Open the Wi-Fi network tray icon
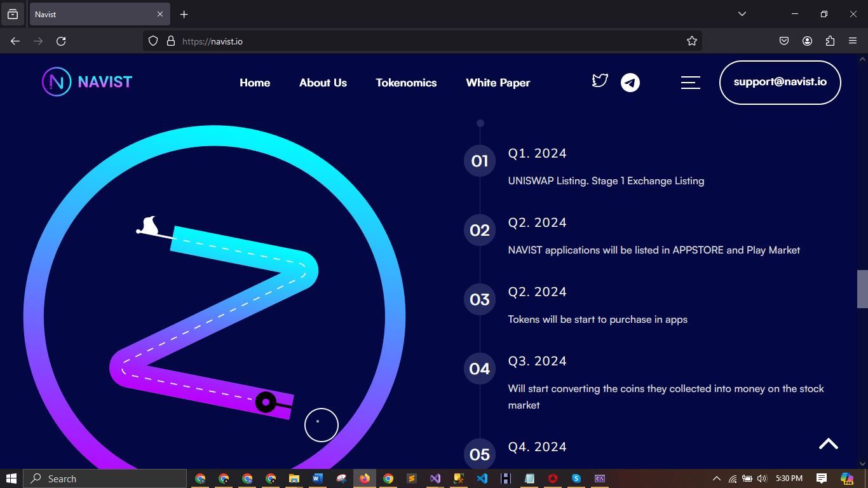The width and height of the screenshot is (868, 488). point(733,478)
